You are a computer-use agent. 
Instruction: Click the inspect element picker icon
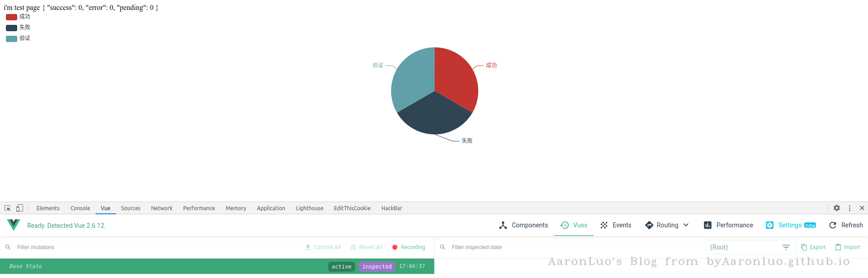point(8,208)
